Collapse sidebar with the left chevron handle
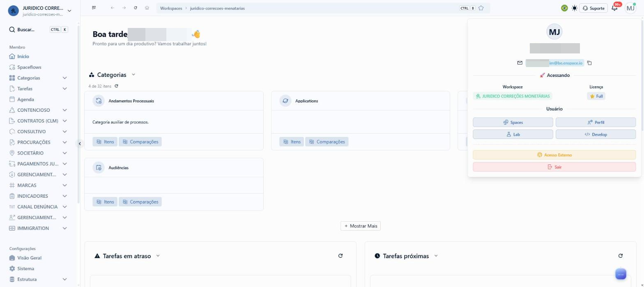 pyautogui.click(x=80, y=143)
